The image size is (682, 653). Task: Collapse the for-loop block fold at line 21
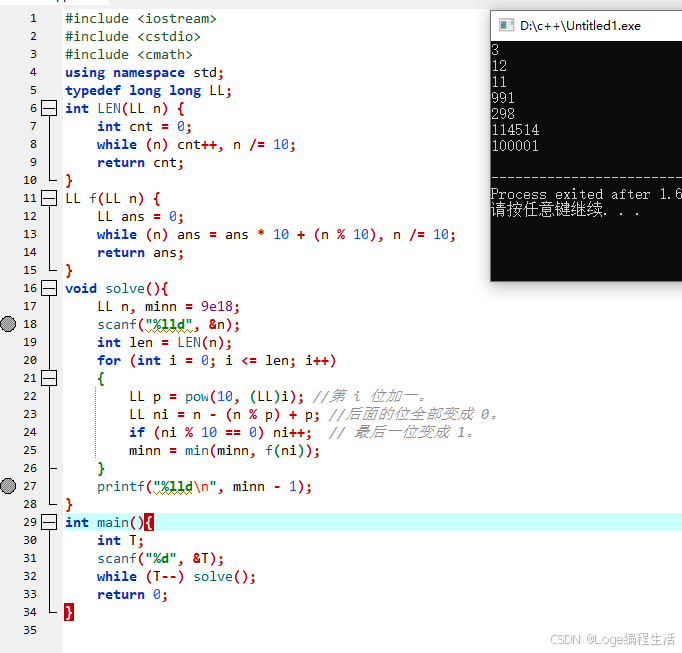(49, 378)
